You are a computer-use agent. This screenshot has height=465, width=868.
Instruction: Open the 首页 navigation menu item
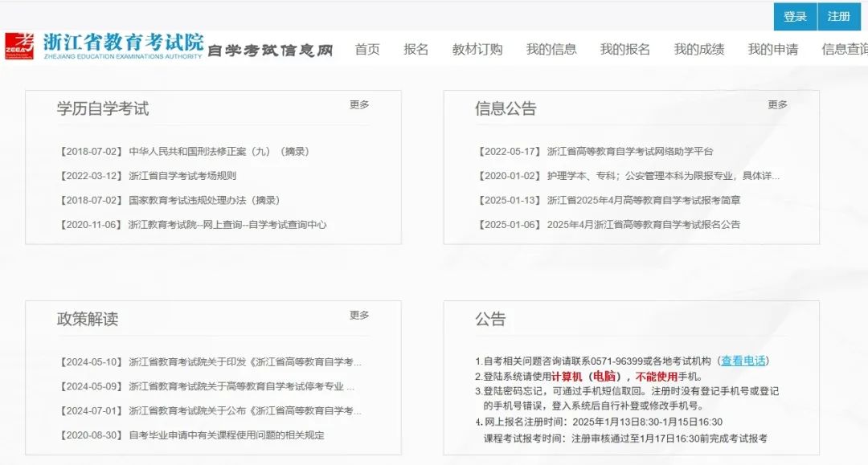pos(366,49)
